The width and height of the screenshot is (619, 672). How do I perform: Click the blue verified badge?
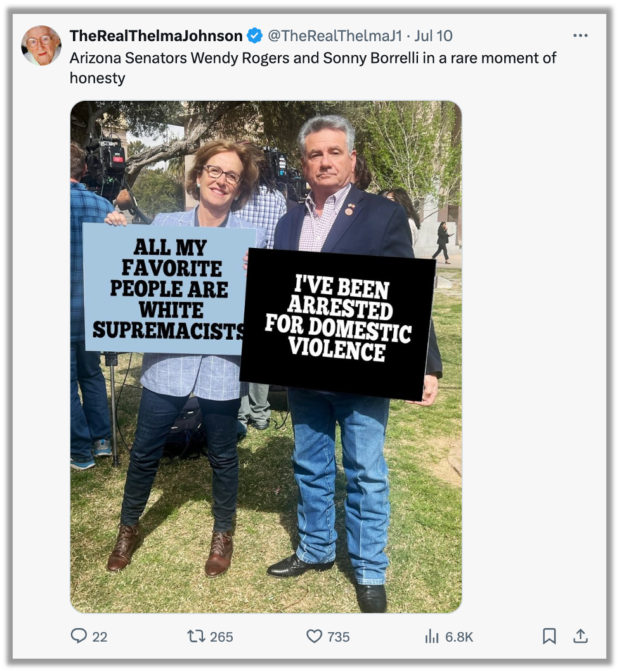[255, 36]
